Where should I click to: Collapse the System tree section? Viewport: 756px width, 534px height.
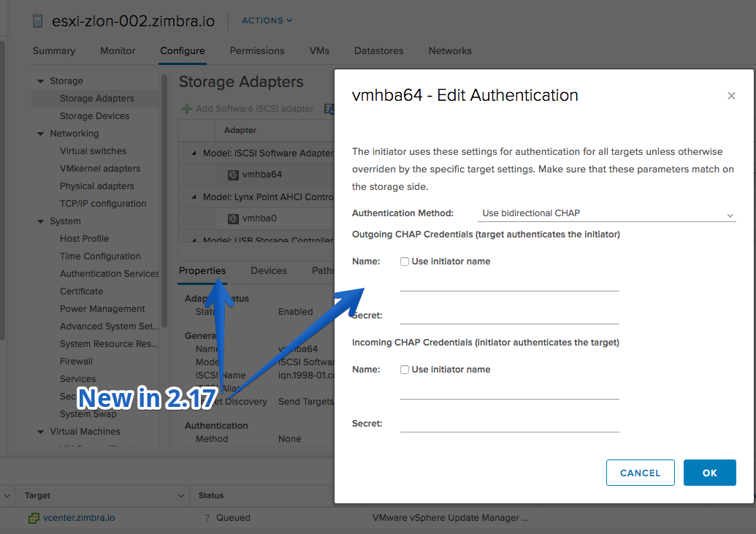[x=40, y=221]
